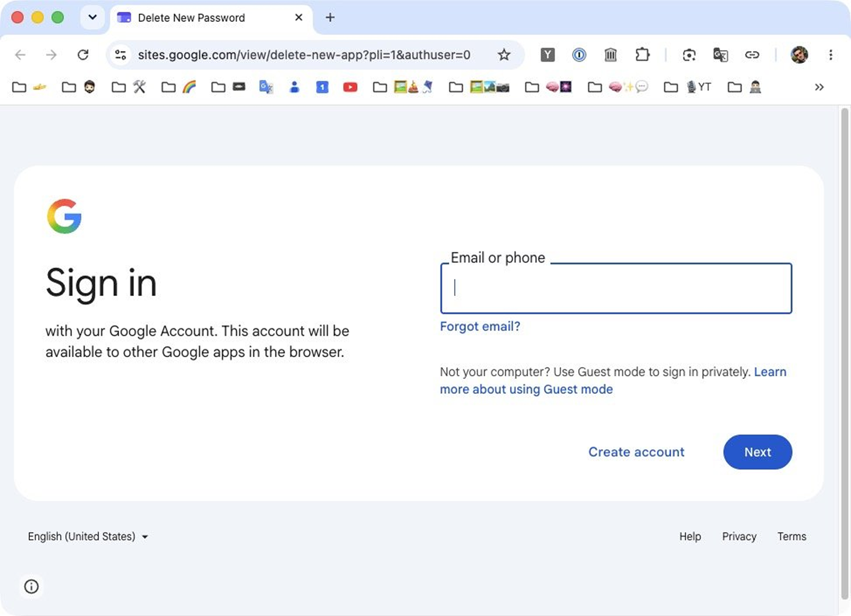851x616 pixels.
Task: Bookmark this page with the star
Action: (x=504, y=55)
